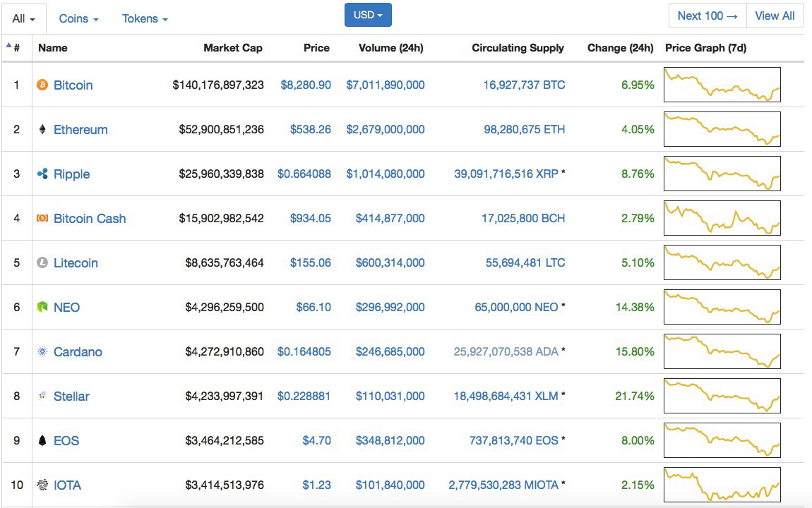Expand the Coins filter dropdown
The height and width of the screenshot is (508, 812).
click(x=78, y=19)
